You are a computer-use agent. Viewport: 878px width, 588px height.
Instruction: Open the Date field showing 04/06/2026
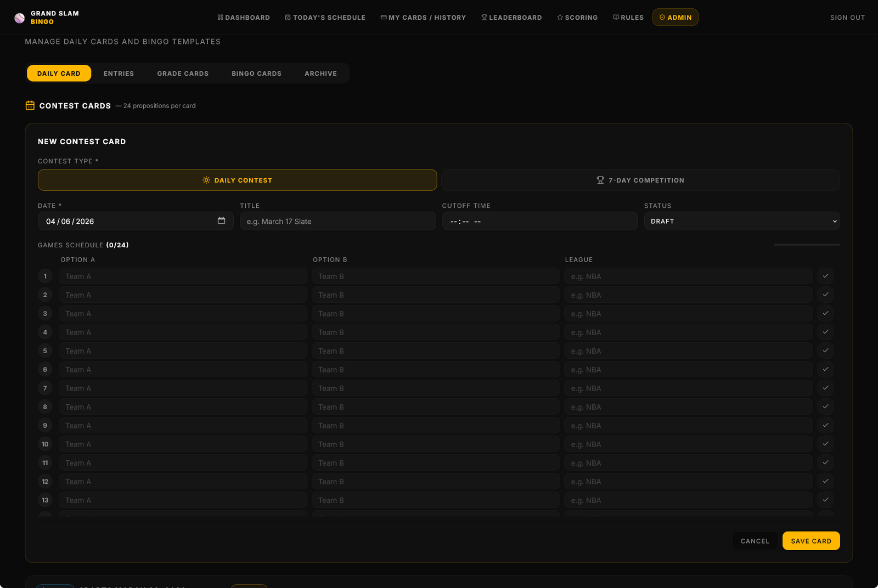point(126,221)
